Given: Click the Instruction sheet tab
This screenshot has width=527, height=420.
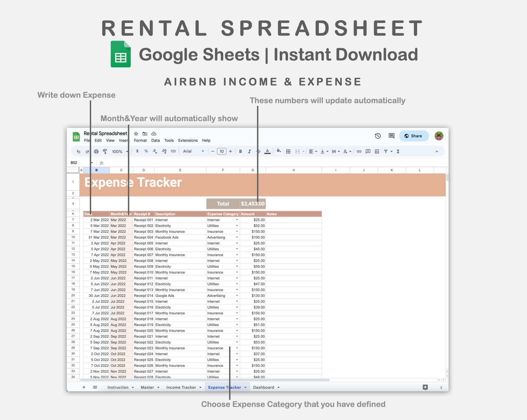Looking at the screenshot, I should tap(118, 387).
